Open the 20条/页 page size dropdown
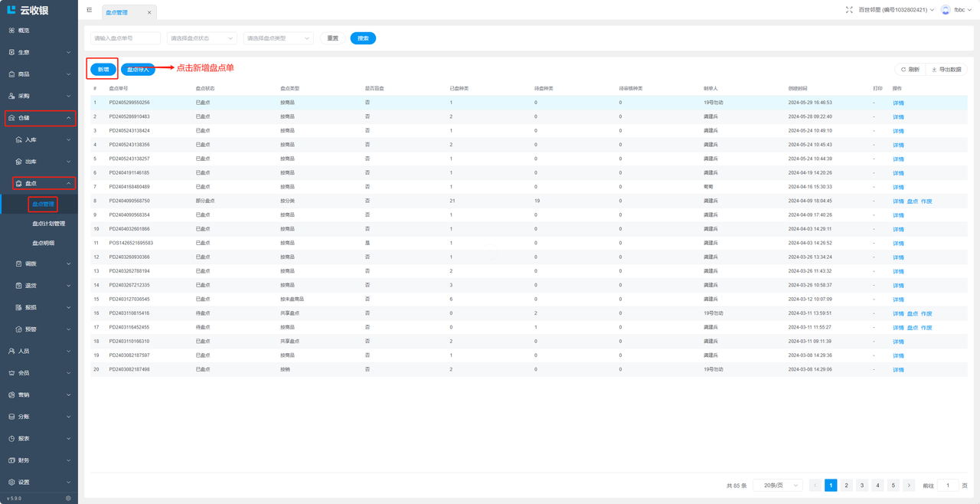980x504 pixels. click(x=778, y=486)
